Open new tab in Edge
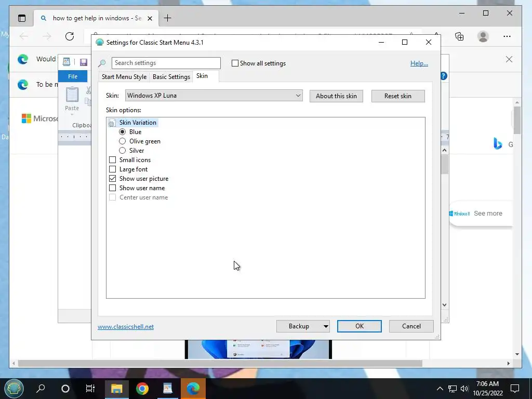 pyautogui.click(x=168, y=18)
